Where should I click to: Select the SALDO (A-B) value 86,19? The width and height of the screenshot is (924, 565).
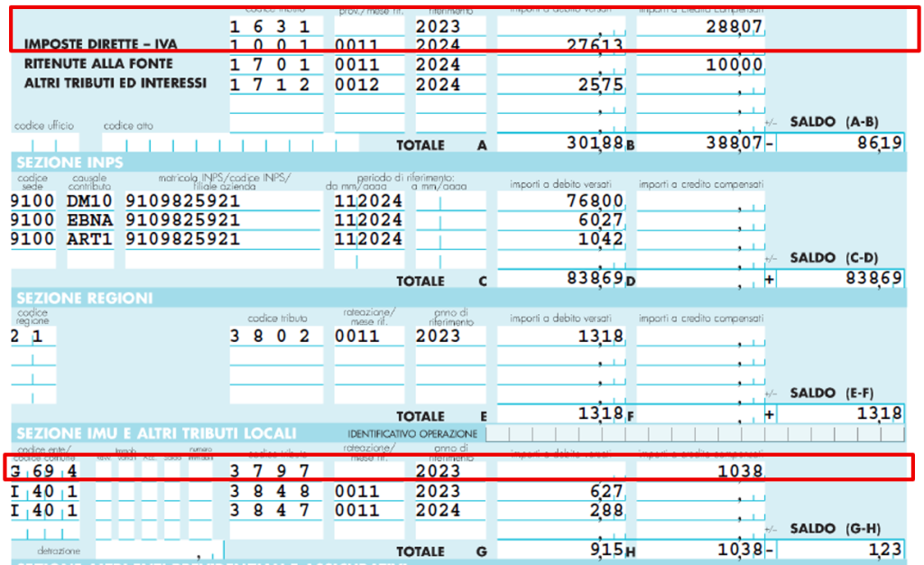point(839,143)
